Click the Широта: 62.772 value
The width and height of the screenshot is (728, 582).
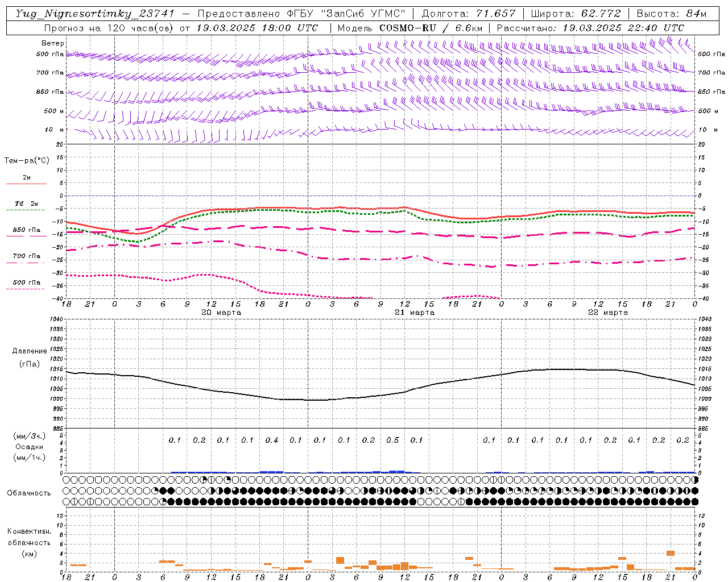tap(576, 14)
